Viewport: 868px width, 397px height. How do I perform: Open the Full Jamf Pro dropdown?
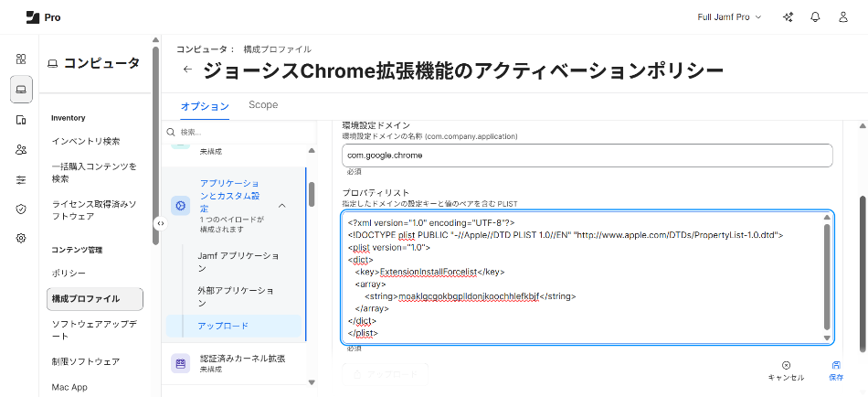click(x=729, y=17)
